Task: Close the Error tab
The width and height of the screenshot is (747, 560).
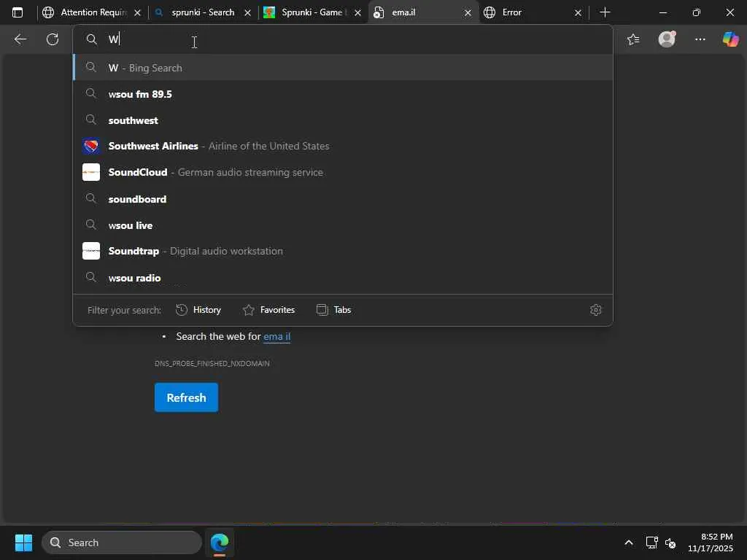Action: (578, 13)
